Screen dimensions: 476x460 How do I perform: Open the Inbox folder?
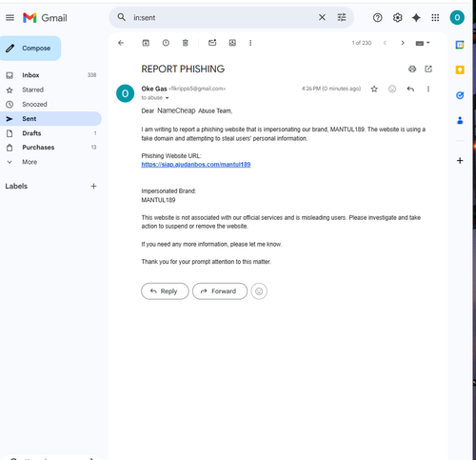pyautogui.click(x=50, y=75)
